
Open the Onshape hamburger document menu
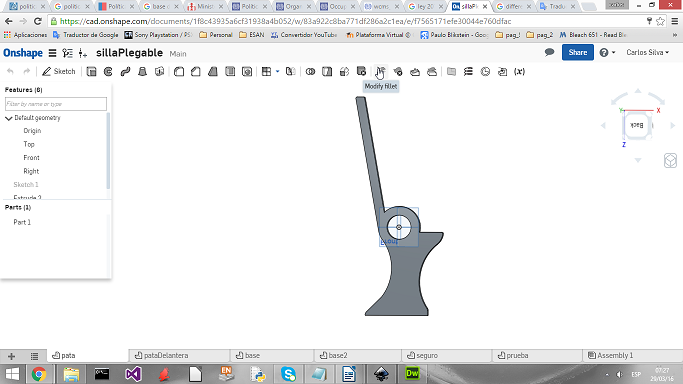tap(52, 53)
